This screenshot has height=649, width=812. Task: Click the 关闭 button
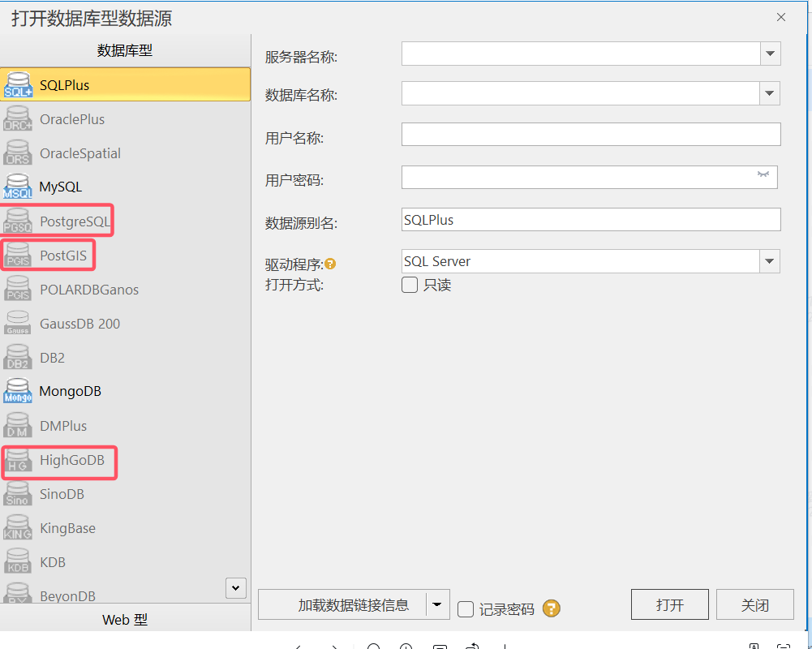point(755,604)
